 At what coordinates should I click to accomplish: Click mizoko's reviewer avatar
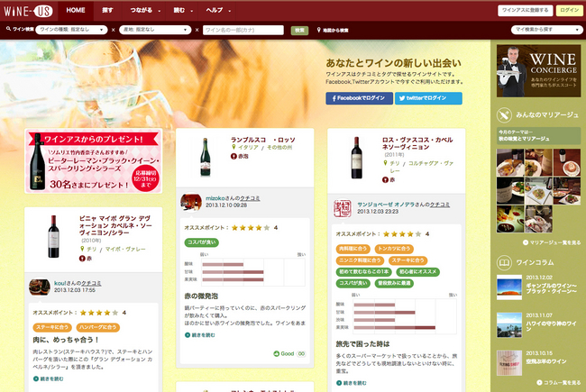[190, 202]
